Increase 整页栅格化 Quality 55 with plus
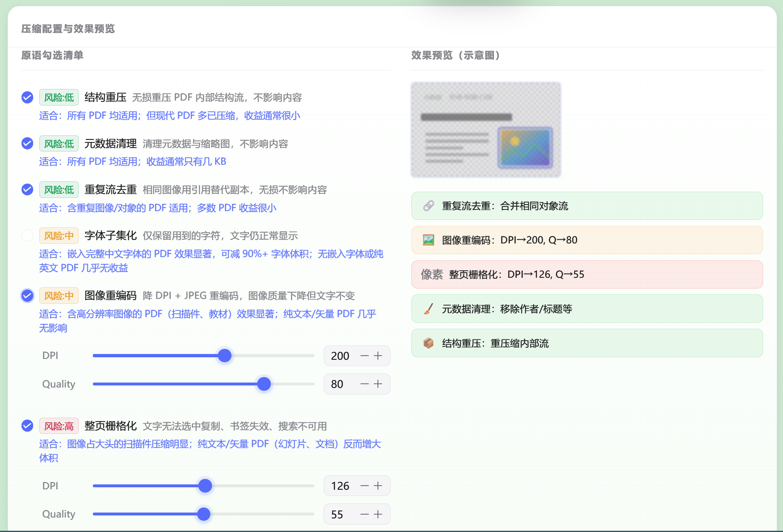 [x=378, y=514]
